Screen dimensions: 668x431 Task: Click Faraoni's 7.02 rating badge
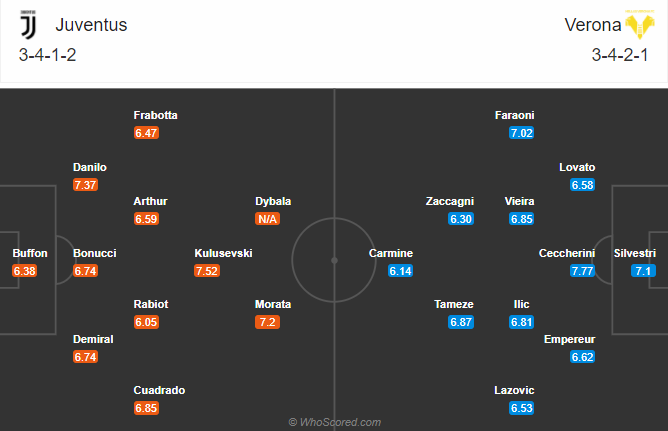[x=521, y=133]
